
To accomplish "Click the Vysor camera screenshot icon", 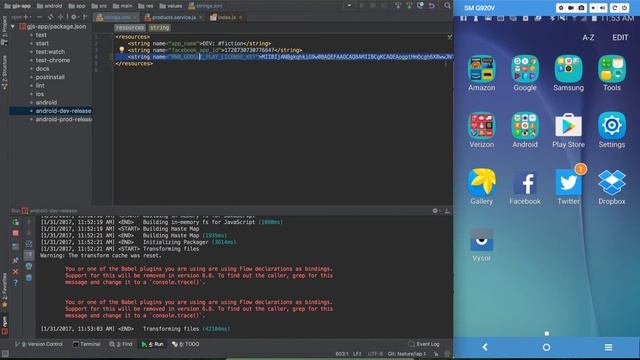I will tap(581, 8).
